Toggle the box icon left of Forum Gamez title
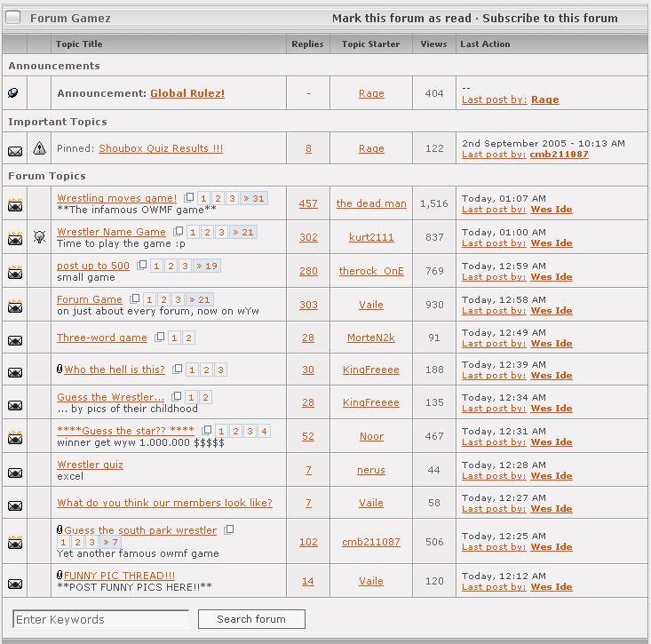The image size is (651, 644). [x=13, y=18]
